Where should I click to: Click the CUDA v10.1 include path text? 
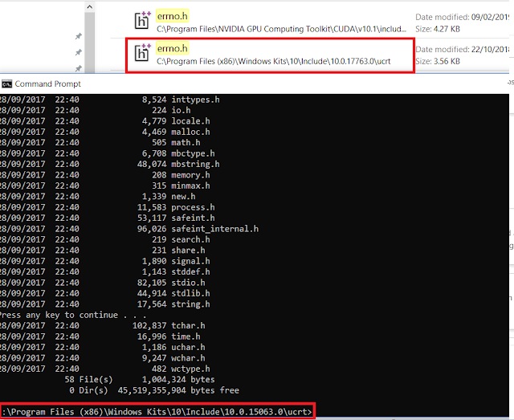click(x=281, y=29)
